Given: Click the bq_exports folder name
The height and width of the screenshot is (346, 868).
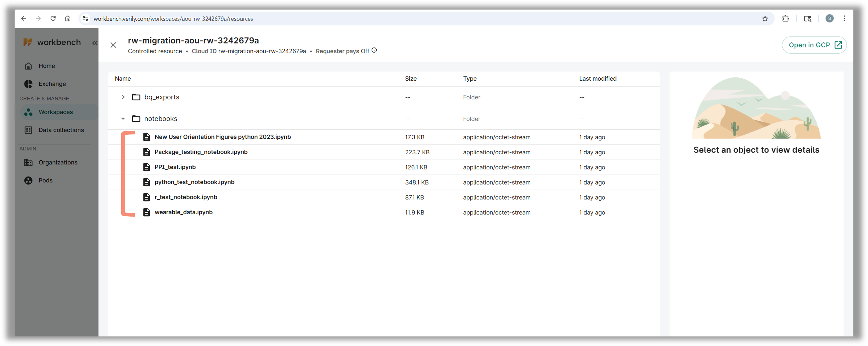Looking at the screenshot, I should (x=162, y=97).
